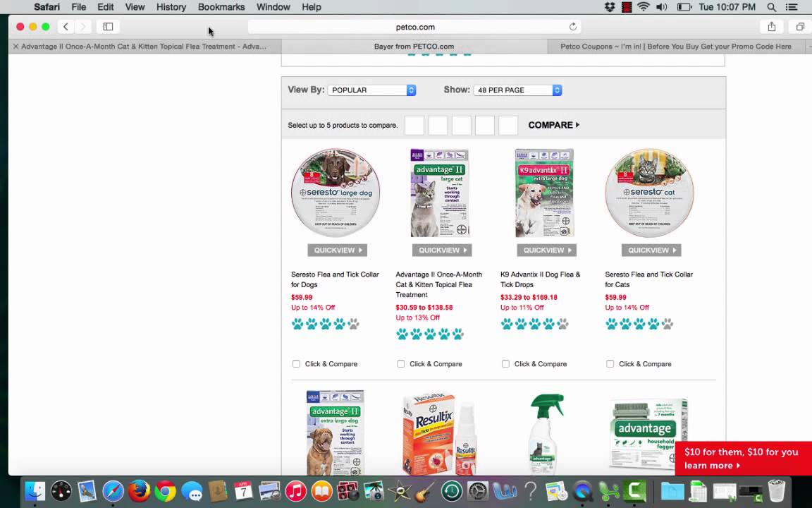Check the battery status icon
This screenshot has width=812, height=508.
pyautogui.click(x=684, y=7)
